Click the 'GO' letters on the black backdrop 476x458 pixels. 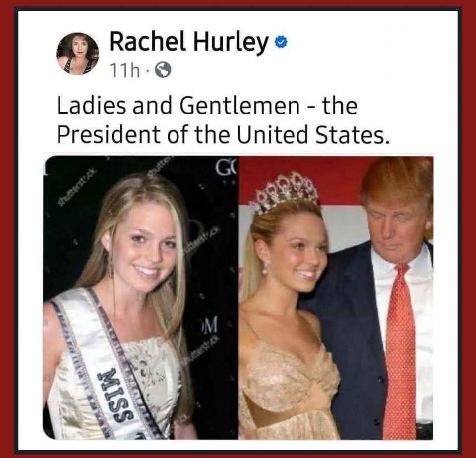(x=226, y=168)
